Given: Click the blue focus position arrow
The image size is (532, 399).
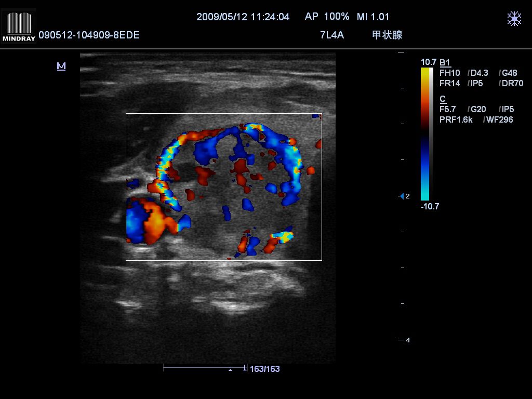Looking at the screenshot, I should [401, 196].
